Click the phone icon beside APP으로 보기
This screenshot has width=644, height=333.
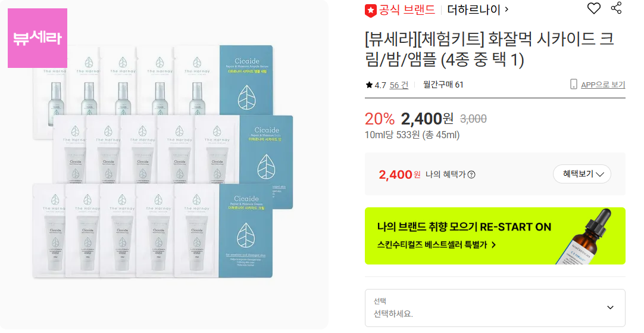573,84
